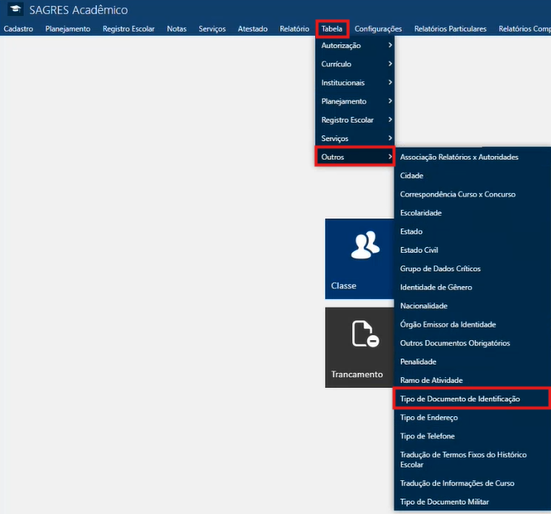Open Registro Escolar in the top menu bar
This screenshot has width=551, height=514.
tap(129, 29)
